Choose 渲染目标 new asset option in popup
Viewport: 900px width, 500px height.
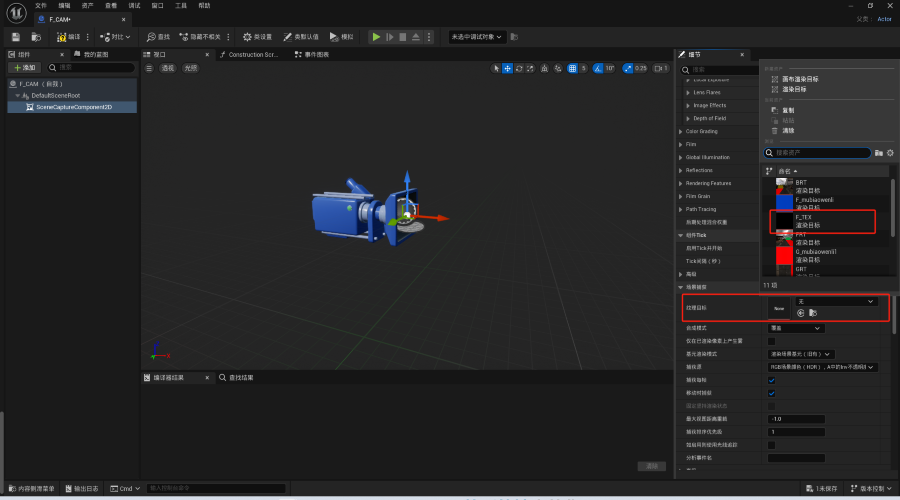click(794, 90)
